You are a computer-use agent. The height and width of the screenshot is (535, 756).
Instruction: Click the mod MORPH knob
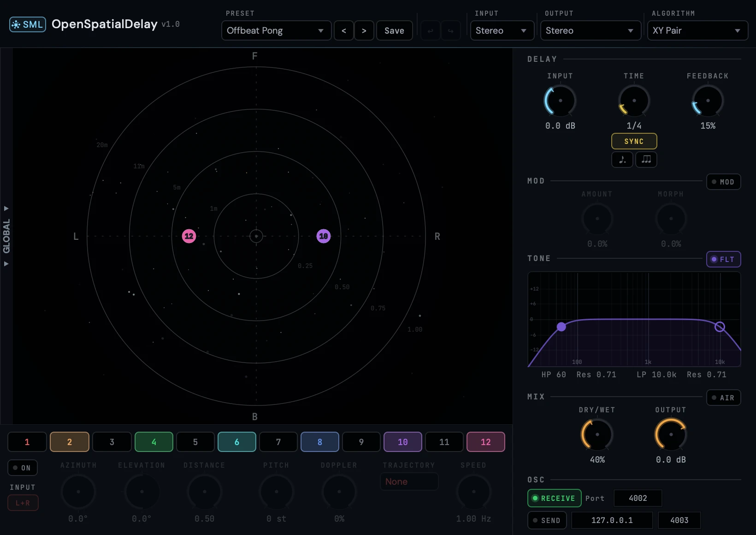(x=671, y=219)
